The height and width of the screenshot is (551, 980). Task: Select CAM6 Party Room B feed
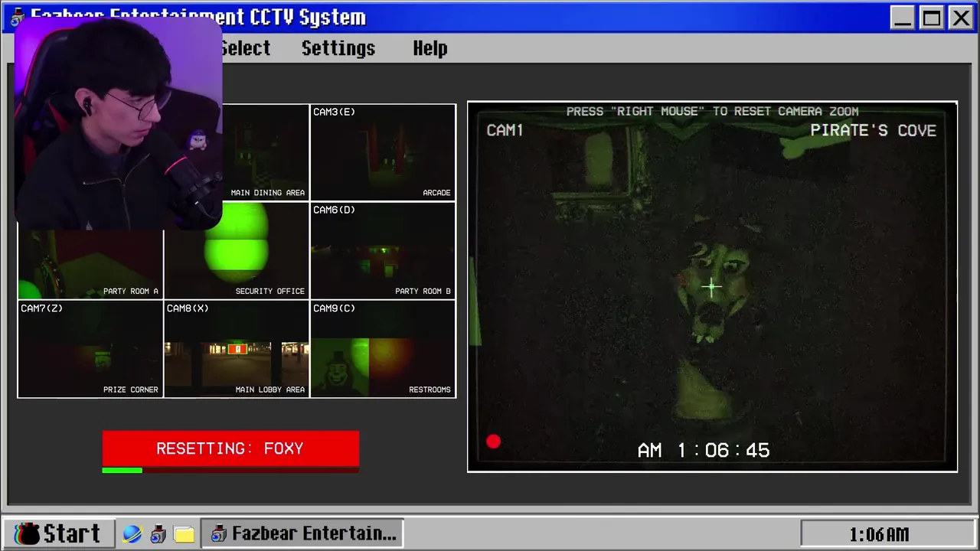point(383,250)
